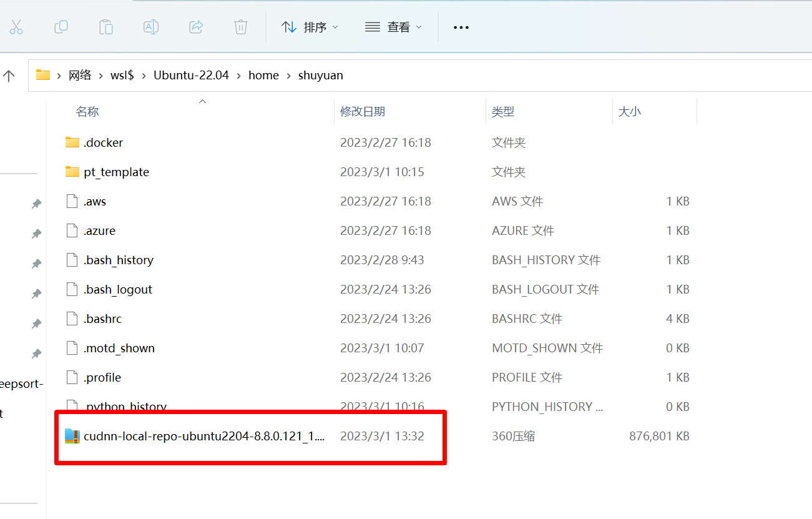Image resolution: width=812 pixels, height=519 pixels.
Task: Open the 查看 view dropdown
Action: pos(393,27)
